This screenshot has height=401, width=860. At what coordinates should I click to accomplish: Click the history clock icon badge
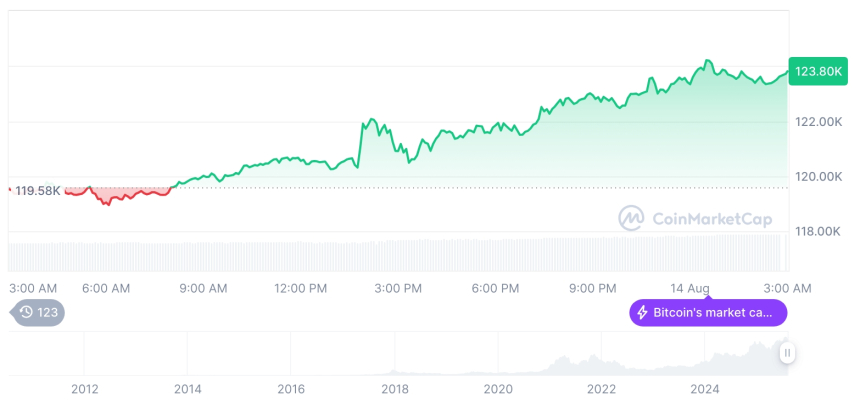pos(27,313)
